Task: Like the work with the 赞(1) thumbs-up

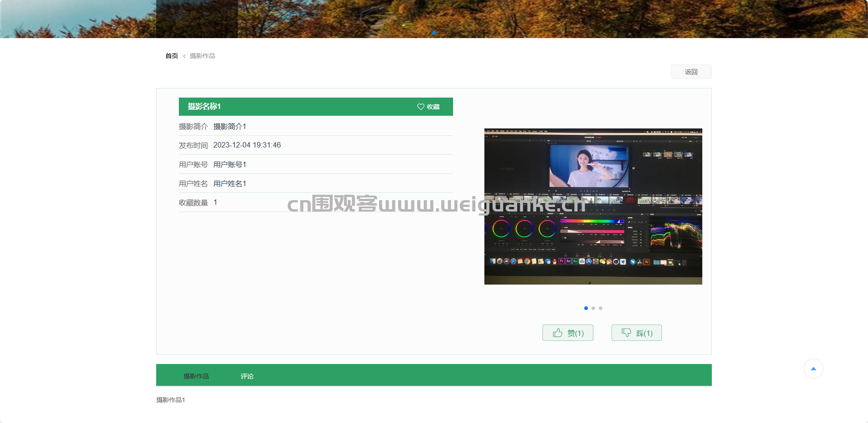Action: (567, 333)
